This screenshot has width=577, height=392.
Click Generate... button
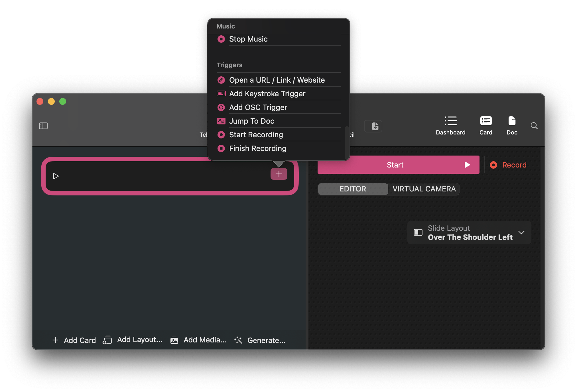(260, 340)
